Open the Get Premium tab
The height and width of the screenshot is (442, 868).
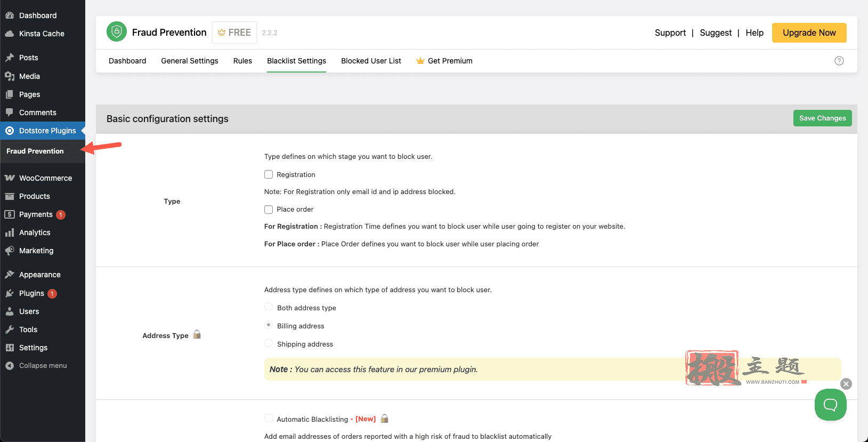click(x=444, y=61)
